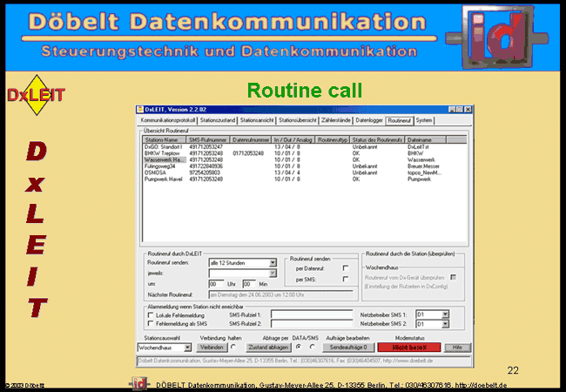Sort by the SMS-Rufnummer column header
Viewport: 566px width, 392px height.
point(208,139)
